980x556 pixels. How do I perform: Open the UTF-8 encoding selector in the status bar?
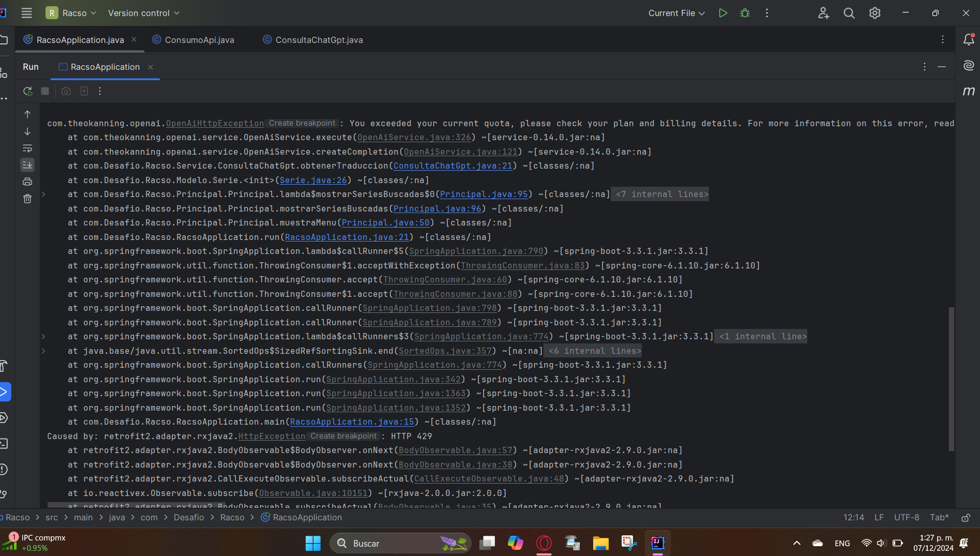[907, 518]
